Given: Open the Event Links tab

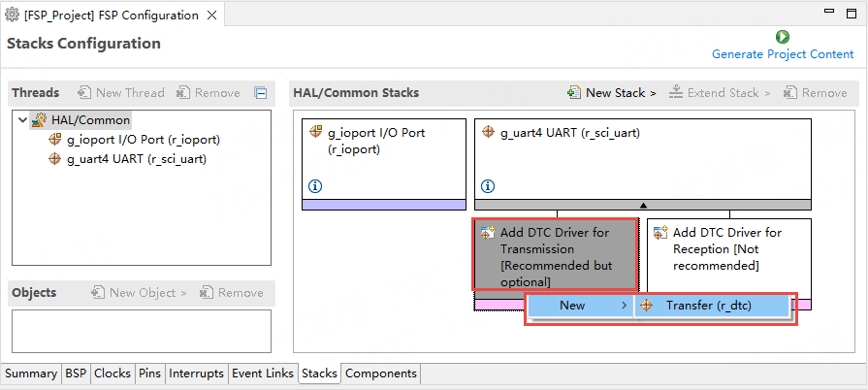Looking at the screenshot, I should click(262, 374).
